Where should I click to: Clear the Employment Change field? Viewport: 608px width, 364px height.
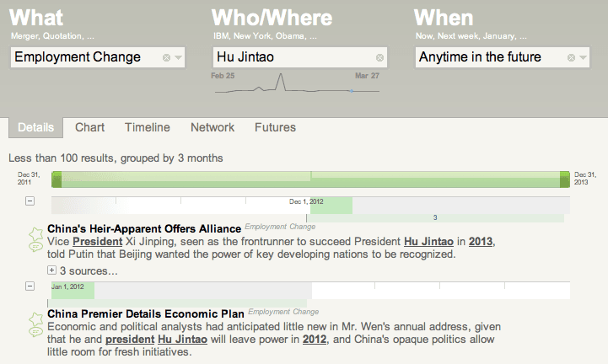point(166,58)
